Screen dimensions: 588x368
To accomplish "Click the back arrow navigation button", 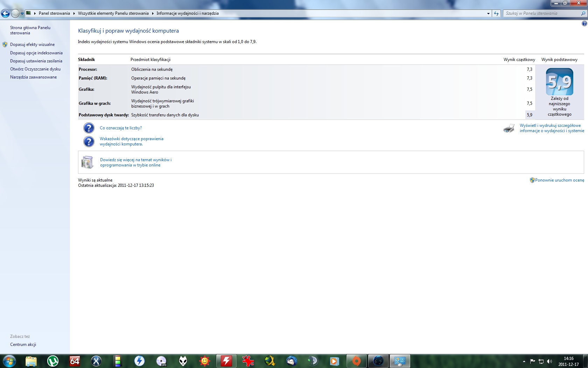I will point(5,13).
